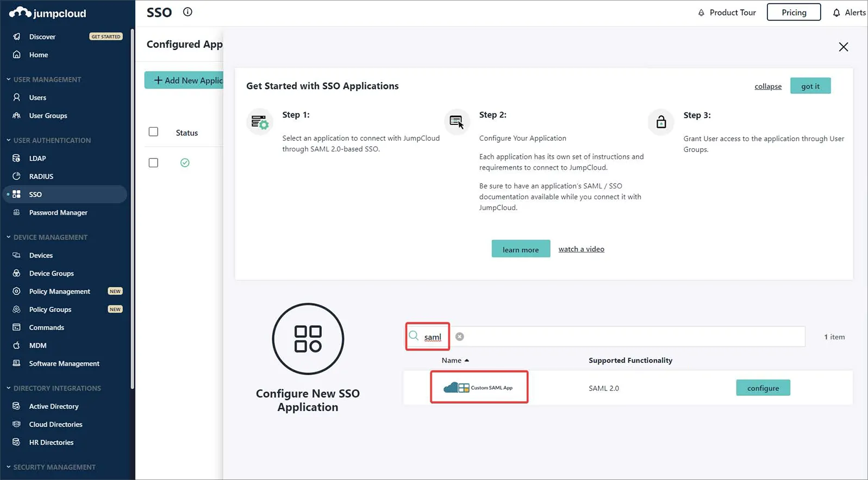
Task: Click the Users sidebar icon
Action: click(17, 98)
